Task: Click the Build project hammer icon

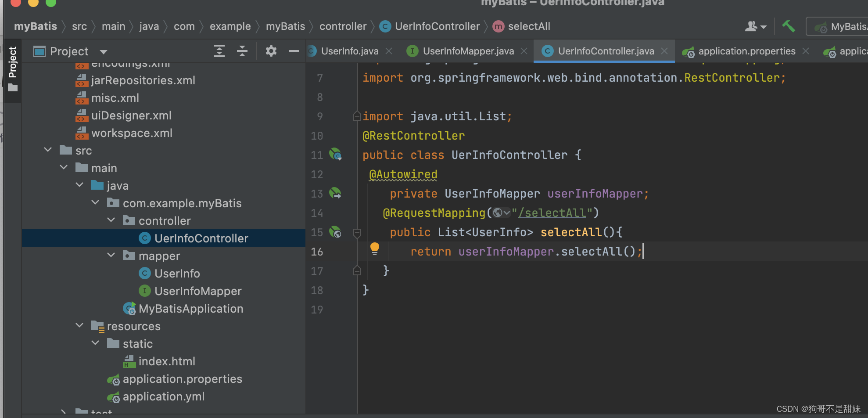Action: [789, 26]
